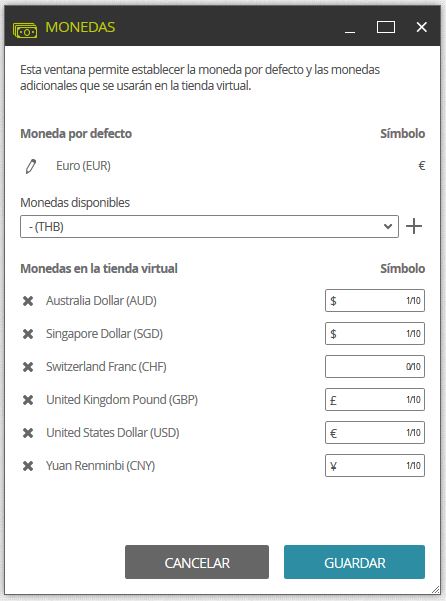Save changes with the GUARDAR button
Viewport: 446px width, 601px height.
pyautogui.click(x=354, y=562)
